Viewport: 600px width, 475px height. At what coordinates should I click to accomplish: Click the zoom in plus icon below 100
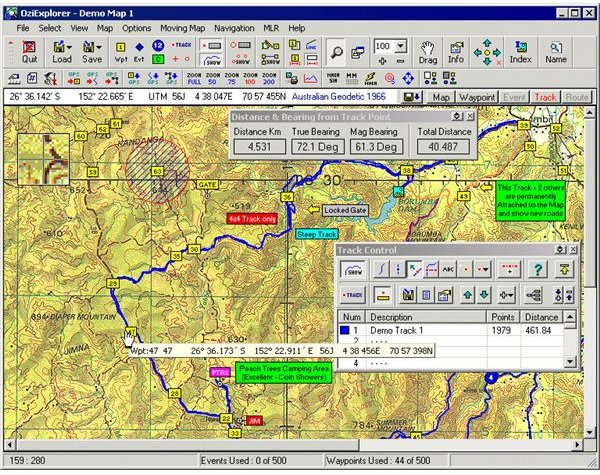[382, 60]
